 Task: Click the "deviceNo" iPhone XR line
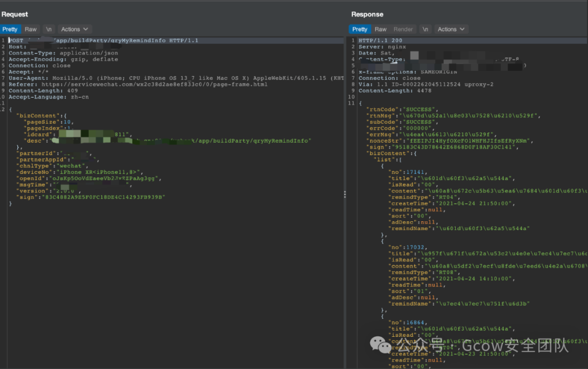click(80, 172)
